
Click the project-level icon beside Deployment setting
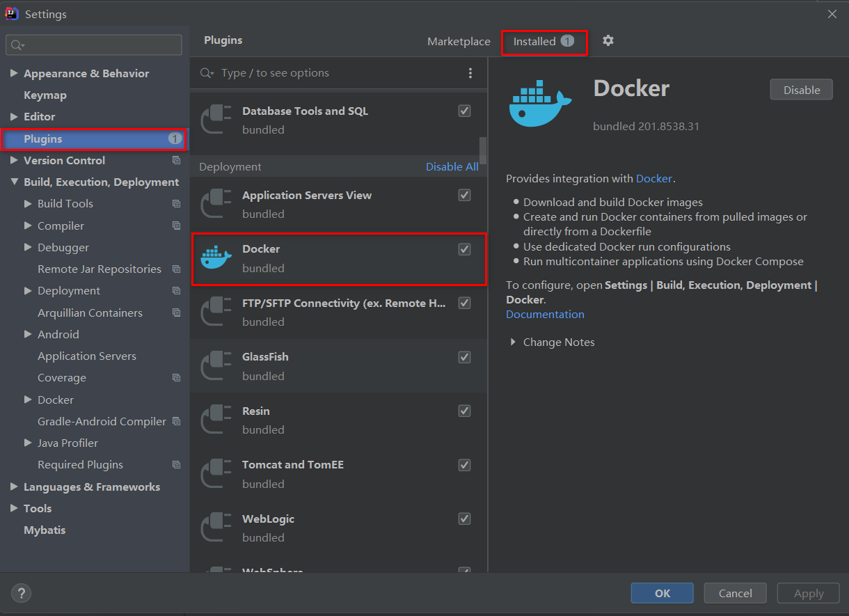[x=176, y=291]
